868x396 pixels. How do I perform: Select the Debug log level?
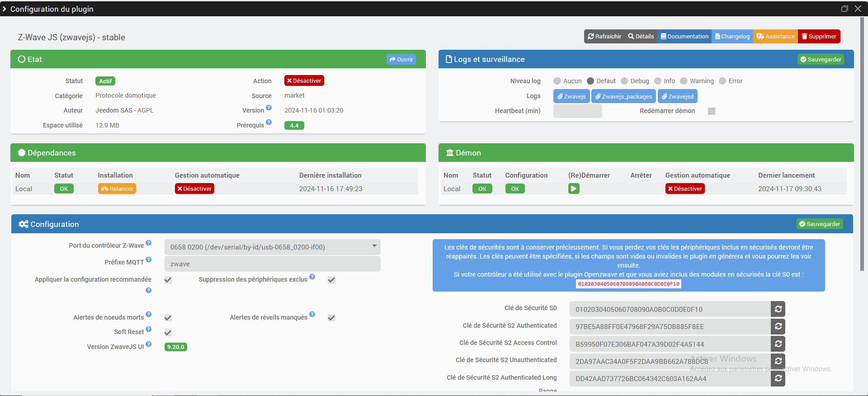pos(624,81)
